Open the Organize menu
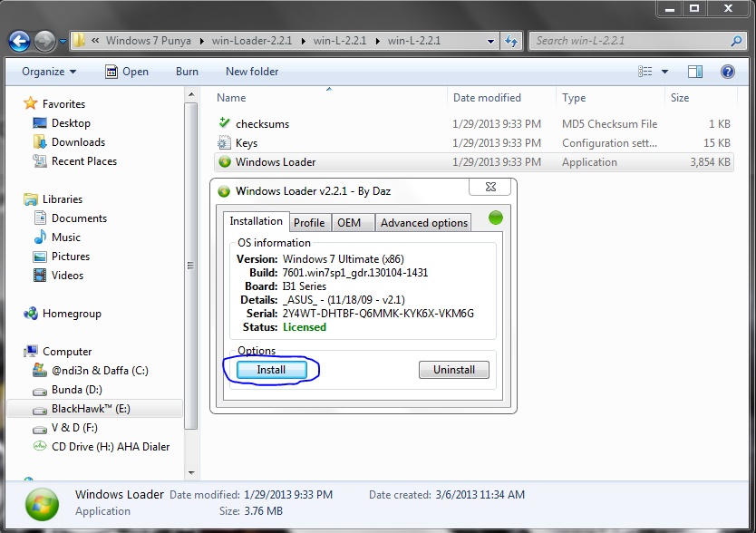 pos(49,72)
